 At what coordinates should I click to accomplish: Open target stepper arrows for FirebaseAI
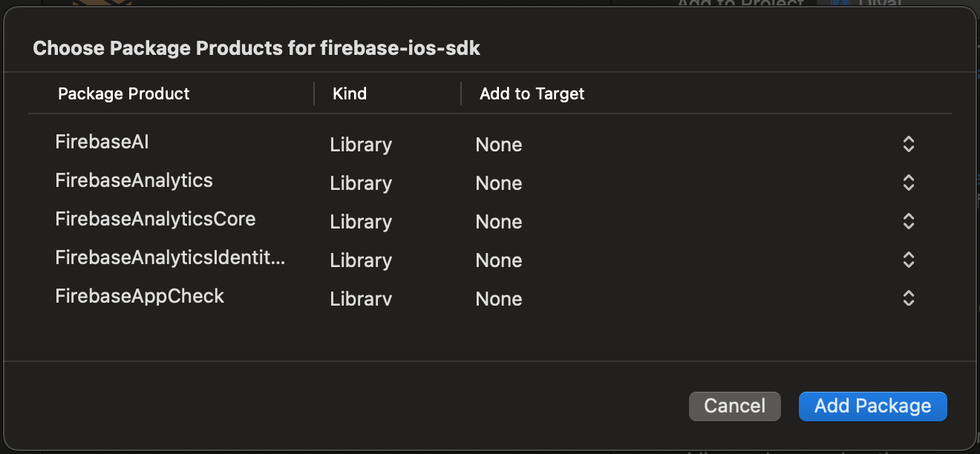click(x=908, y=145)
